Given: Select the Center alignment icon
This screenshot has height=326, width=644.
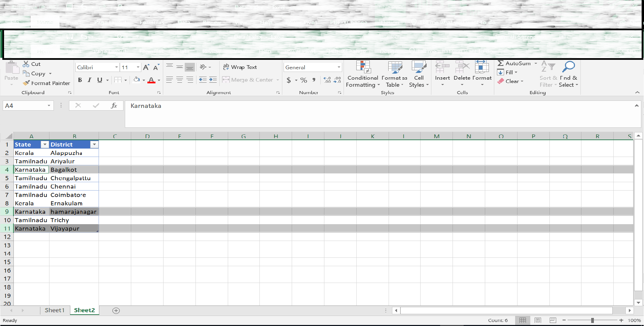Looking at the screenshot, I should (x=179, y=80).
